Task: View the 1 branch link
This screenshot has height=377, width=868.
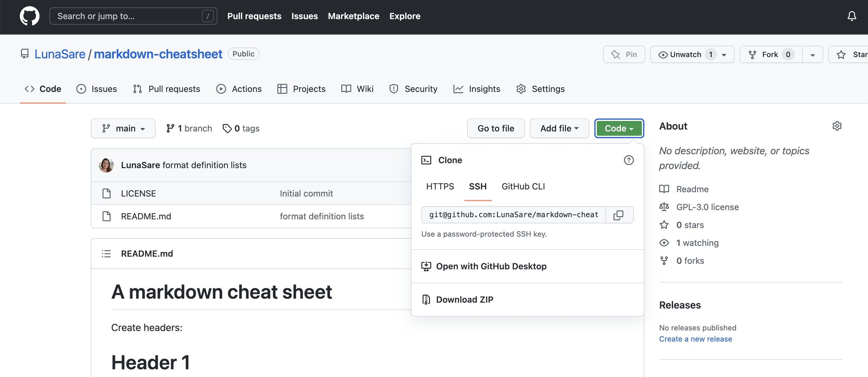Action: [189, 128]
